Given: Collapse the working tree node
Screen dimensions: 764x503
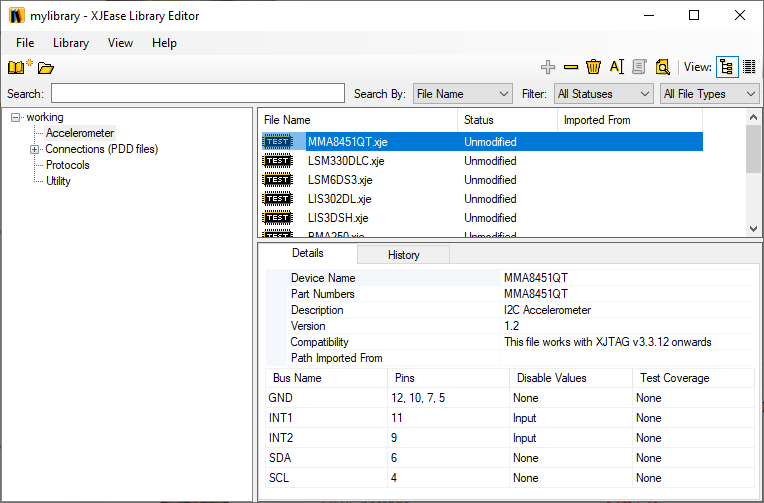Looking at the screenshot, I should point(16,117).
